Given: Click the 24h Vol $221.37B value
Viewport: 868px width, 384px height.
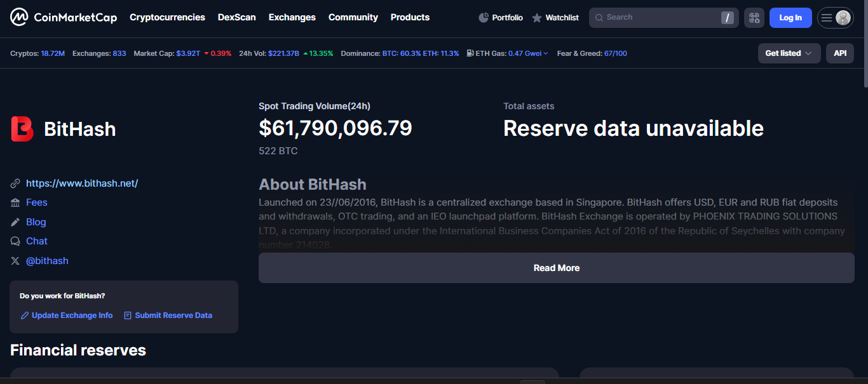Looking at the screenshot, I should coord(283,53).
